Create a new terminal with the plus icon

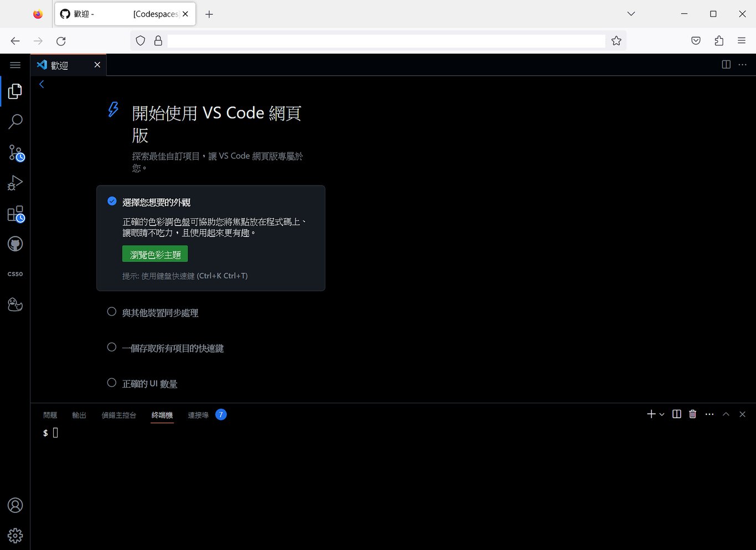[x=651, y=414]
